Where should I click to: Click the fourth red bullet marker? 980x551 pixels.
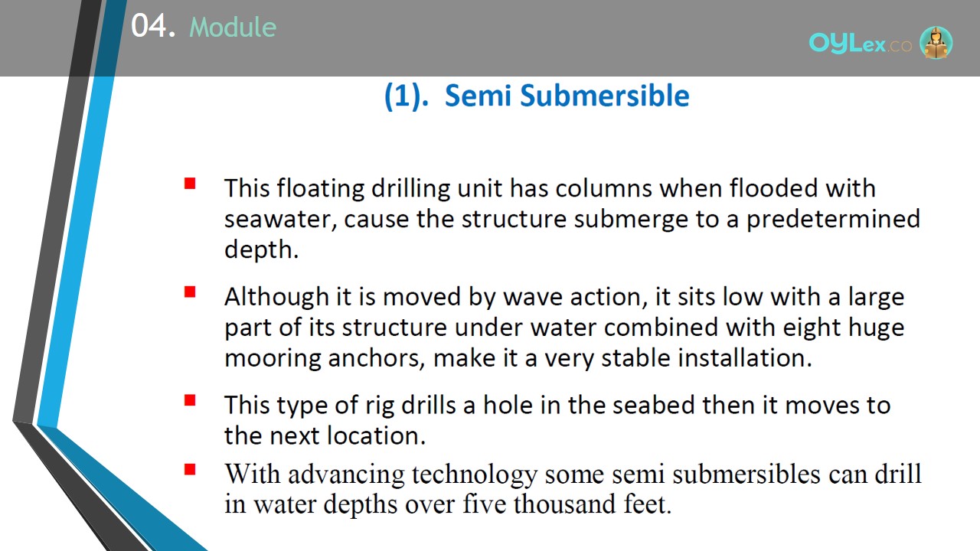coord(190,469)
